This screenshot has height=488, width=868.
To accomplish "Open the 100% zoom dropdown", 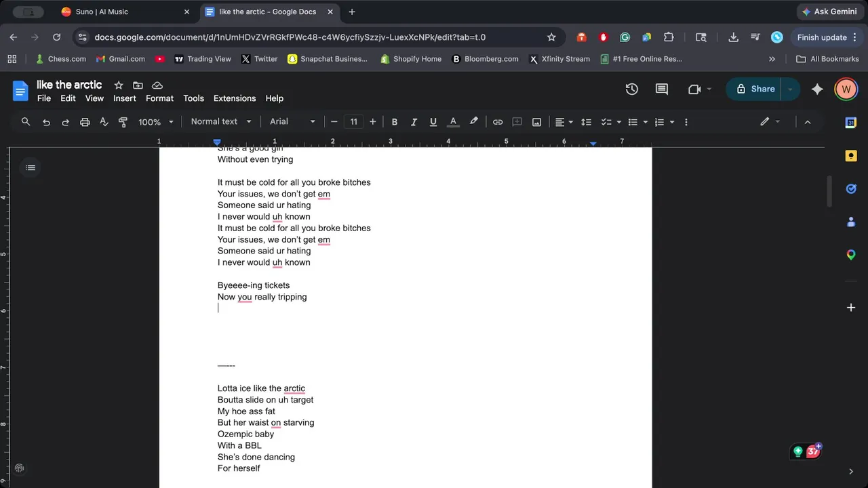I will 156,122.
